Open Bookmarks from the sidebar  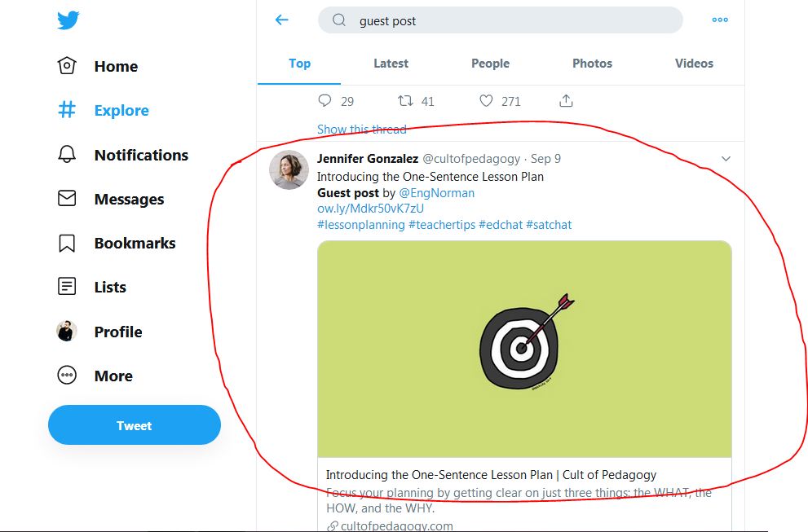click(134, 243)
